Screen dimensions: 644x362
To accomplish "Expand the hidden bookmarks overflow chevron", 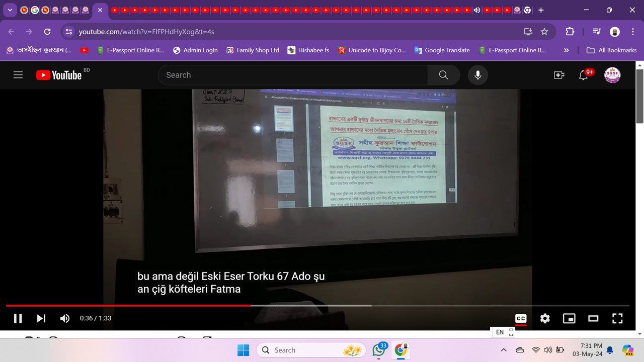I will 567,50.
